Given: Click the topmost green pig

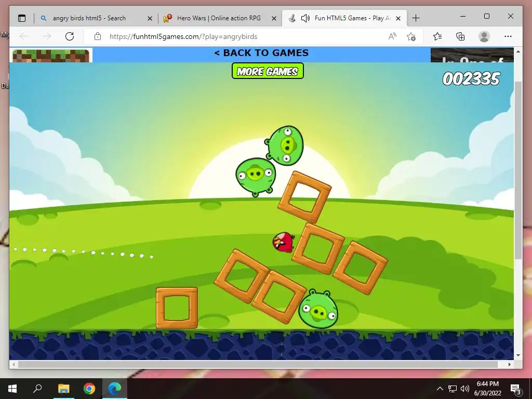Looking at the screenshot, I should [x=284, y=145].
